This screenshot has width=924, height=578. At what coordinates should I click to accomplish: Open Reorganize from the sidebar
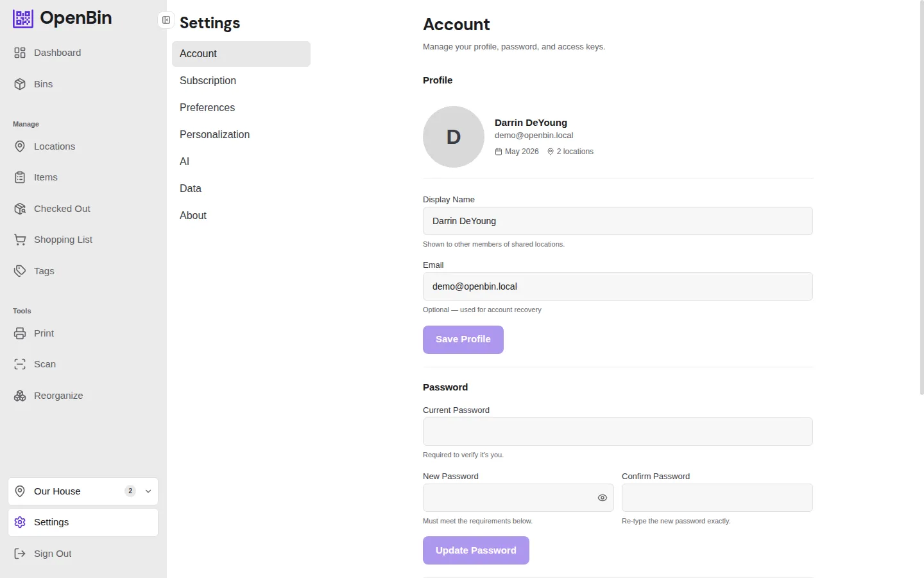83,396
